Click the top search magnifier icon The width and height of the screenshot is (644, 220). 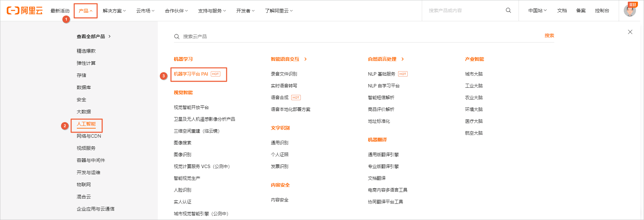pos(508,10)
